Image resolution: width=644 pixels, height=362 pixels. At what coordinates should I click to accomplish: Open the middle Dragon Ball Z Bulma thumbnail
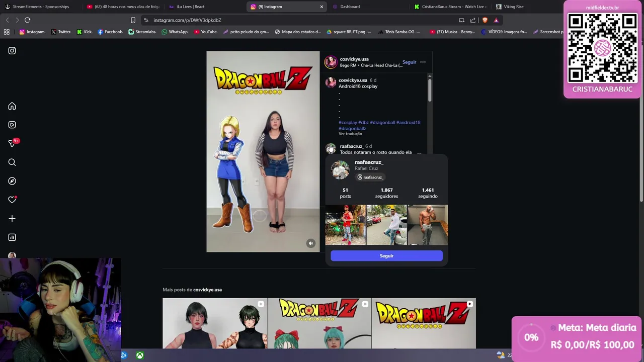point(319,323)
